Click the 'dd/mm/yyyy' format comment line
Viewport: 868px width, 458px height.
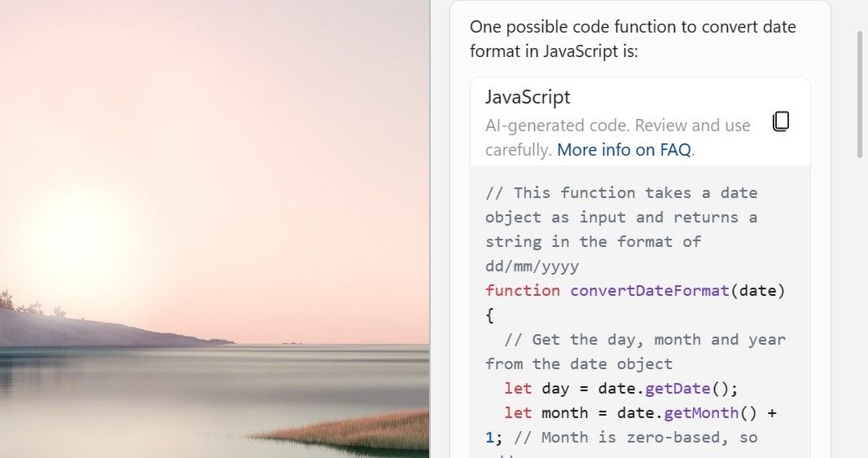pos(532,266)
